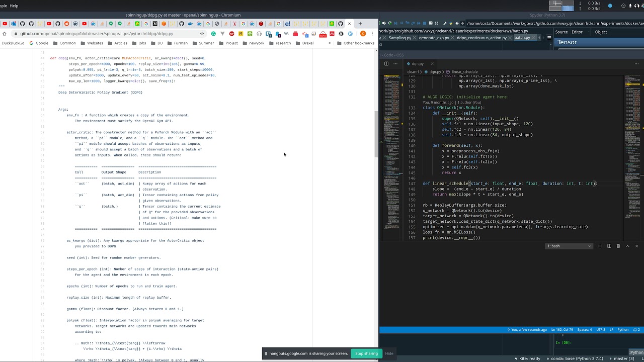Click Stop sharing button
This screenshot has height=362, width=644.
click(366, 353)
